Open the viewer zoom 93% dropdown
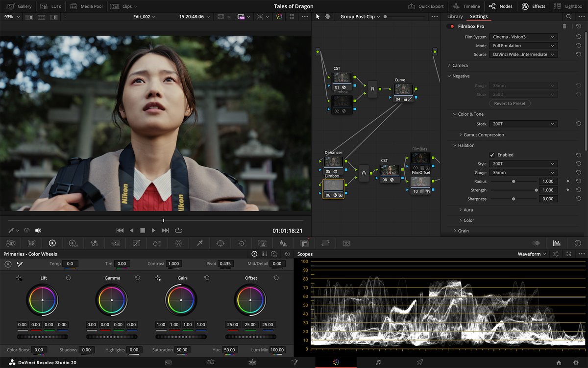 pyautogui.click(x=11, y=16)
